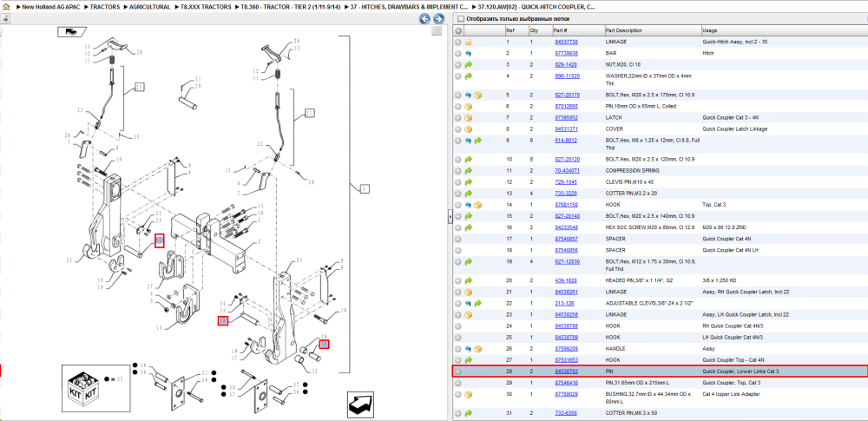Open the AGRICULTURAL breadcrumb

tap(149, 7)
